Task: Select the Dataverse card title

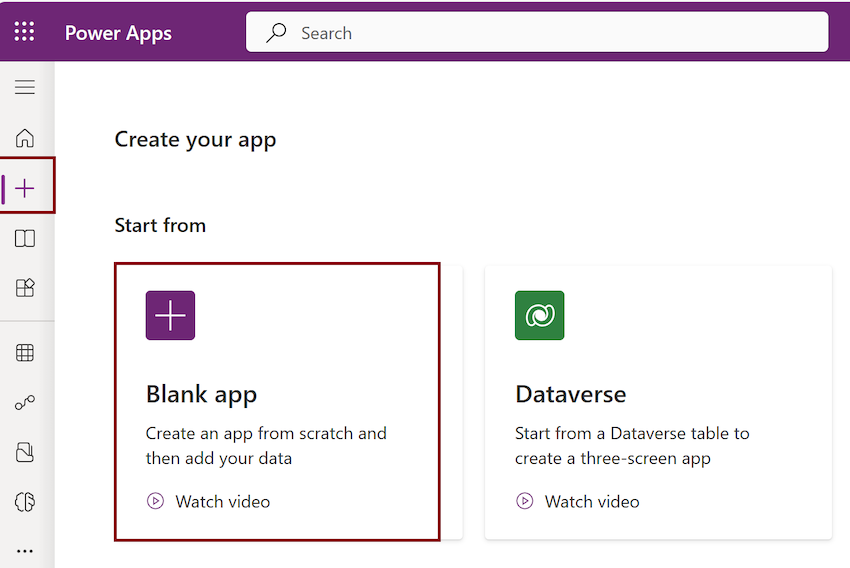Action: point(571,394)
